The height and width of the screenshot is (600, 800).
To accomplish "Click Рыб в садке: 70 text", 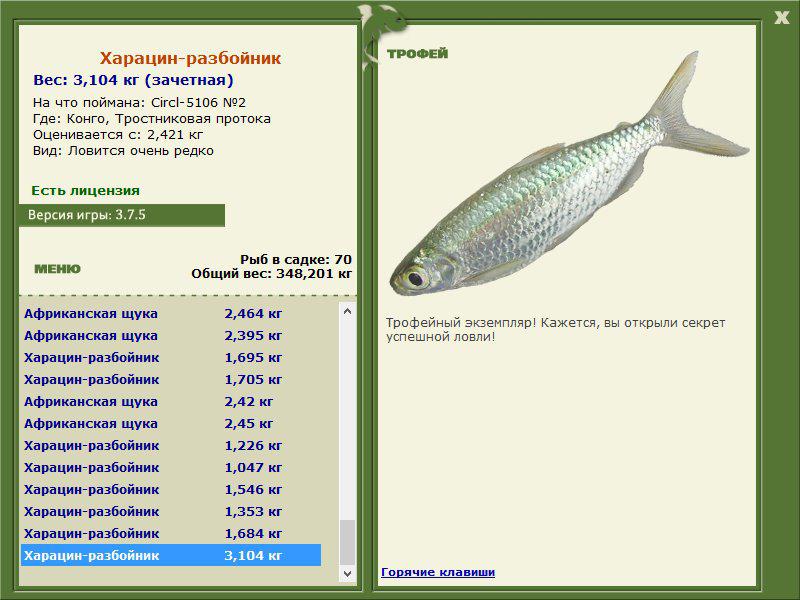I will tap(296, 259).
